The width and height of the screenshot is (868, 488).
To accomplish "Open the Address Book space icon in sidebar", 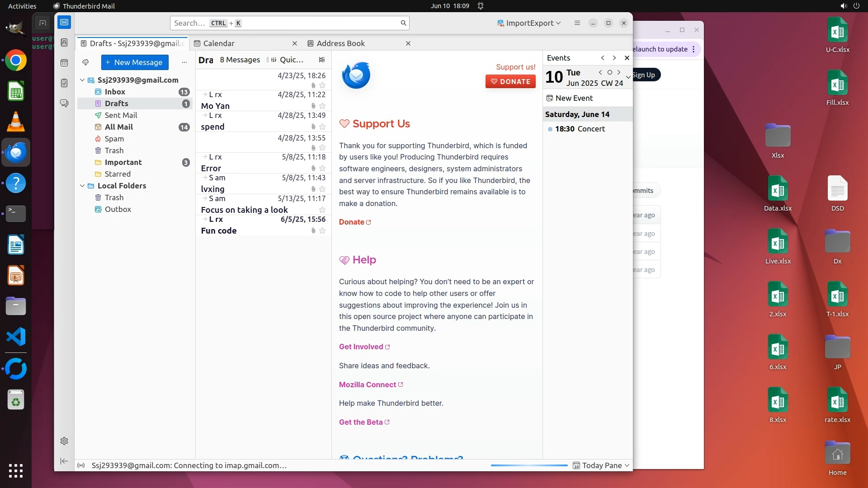I will tap(64, 42).
